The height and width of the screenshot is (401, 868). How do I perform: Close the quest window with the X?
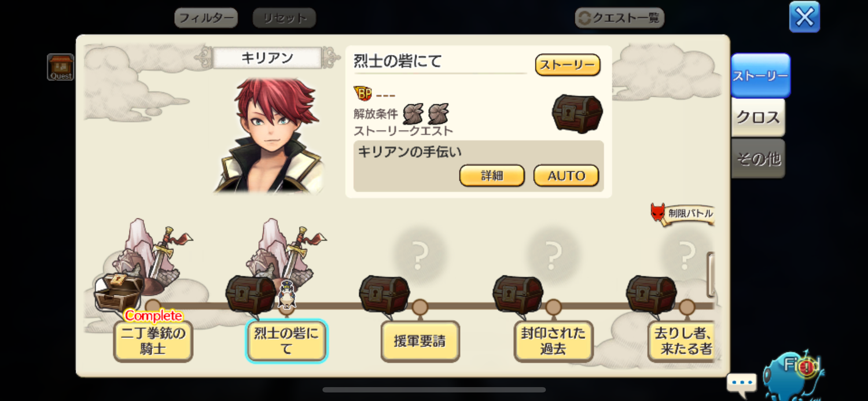coord(804,17)
